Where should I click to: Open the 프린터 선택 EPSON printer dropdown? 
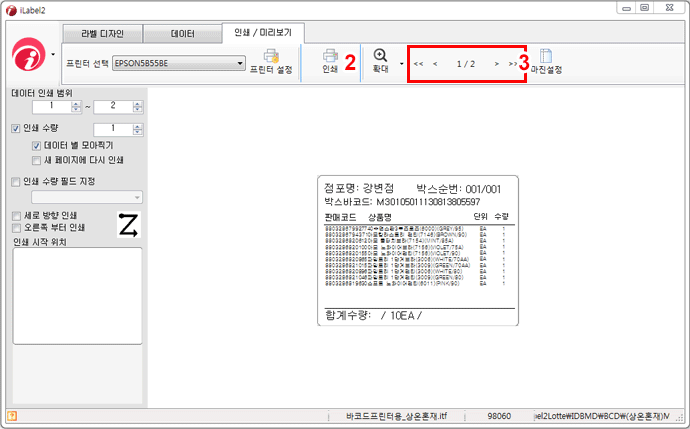179,63
